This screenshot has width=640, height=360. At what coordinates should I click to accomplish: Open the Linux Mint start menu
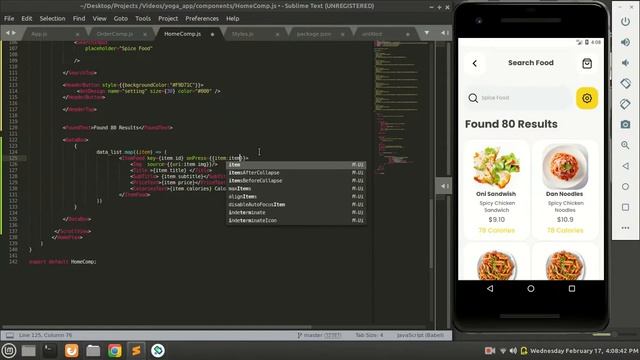coord(9,351)
